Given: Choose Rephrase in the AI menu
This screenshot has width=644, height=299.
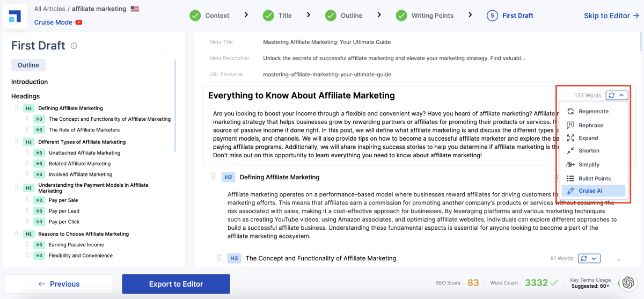Looking at the screenshot, I should 590,125.
